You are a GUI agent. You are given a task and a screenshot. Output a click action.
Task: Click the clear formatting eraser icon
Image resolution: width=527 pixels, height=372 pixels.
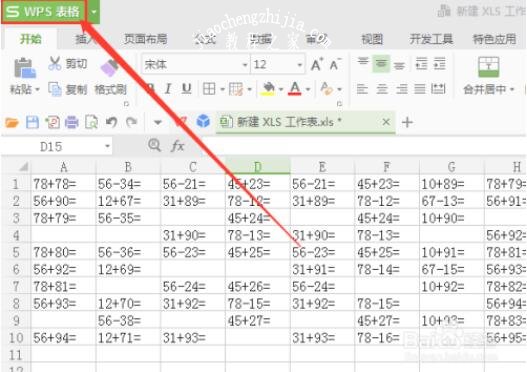[x=327, y=89]
